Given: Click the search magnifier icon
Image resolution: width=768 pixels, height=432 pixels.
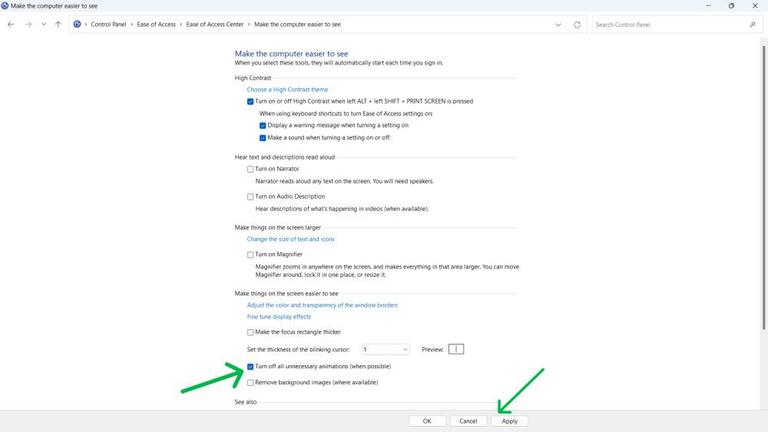Looking at the screenshot, I should pyautogui.click(x=752, y=24).
